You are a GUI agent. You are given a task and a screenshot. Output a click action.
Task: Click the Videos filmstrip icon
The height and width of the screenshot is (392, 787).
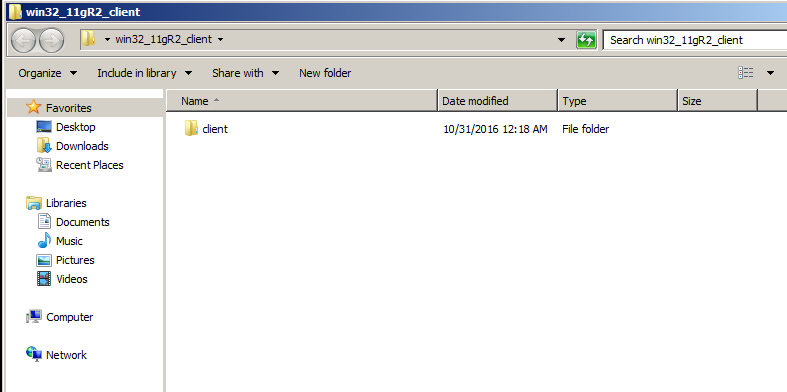pyautogui.click(x=44, y=279)
